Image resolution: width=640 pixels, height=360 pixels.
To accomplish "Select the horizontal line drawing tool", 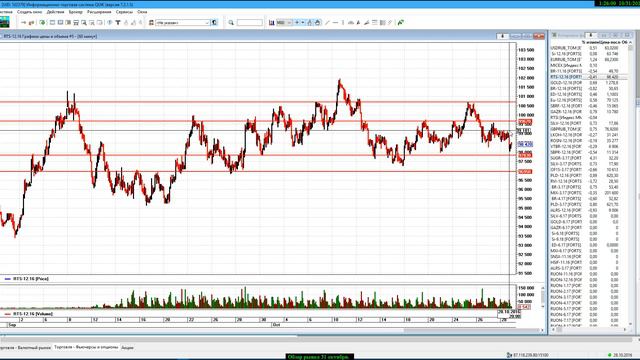I will [335, 23].
